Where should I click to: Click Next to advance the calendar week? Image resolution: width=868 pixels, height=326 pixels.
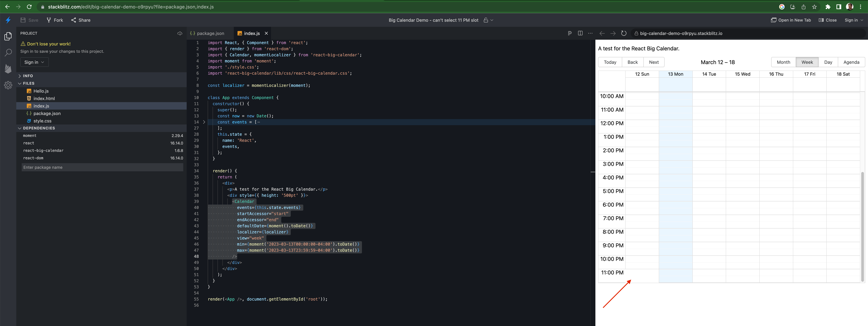pyautogui.click(x=654, y=62)
